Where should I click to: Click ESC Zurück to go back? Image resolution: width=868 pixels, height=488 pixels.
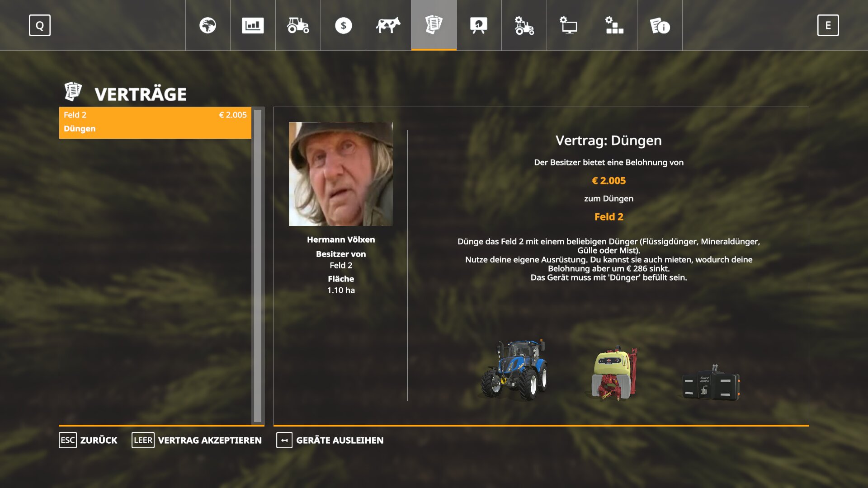88,440
